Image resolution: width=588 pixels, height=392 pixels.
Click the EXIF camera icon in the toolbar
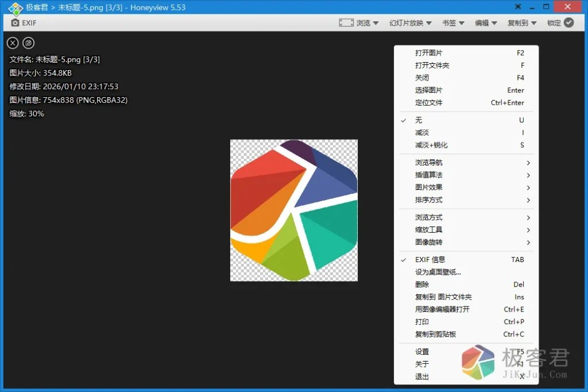[14, 23]
